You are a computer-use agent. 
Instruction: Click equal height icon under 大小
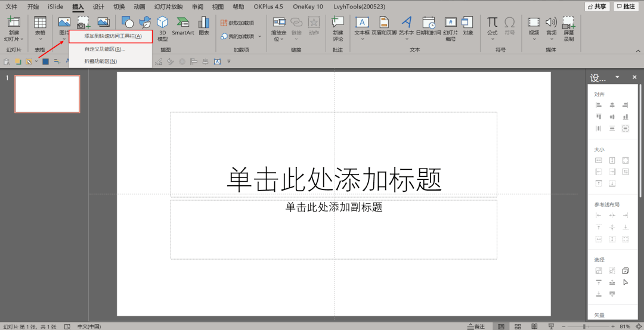tap(612, 160)
